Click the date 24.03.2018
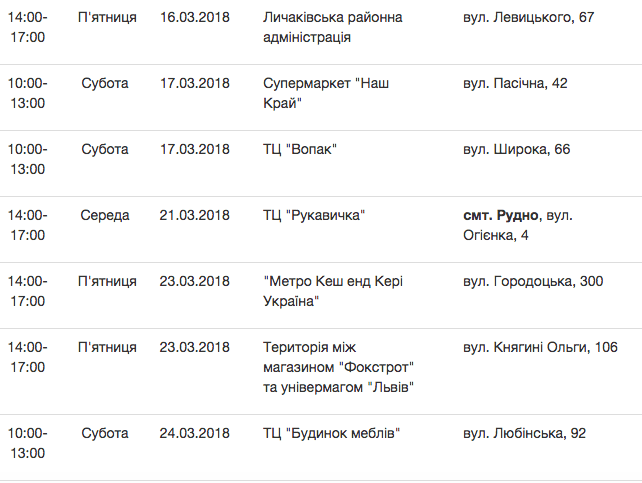 [x=194, y=433]
